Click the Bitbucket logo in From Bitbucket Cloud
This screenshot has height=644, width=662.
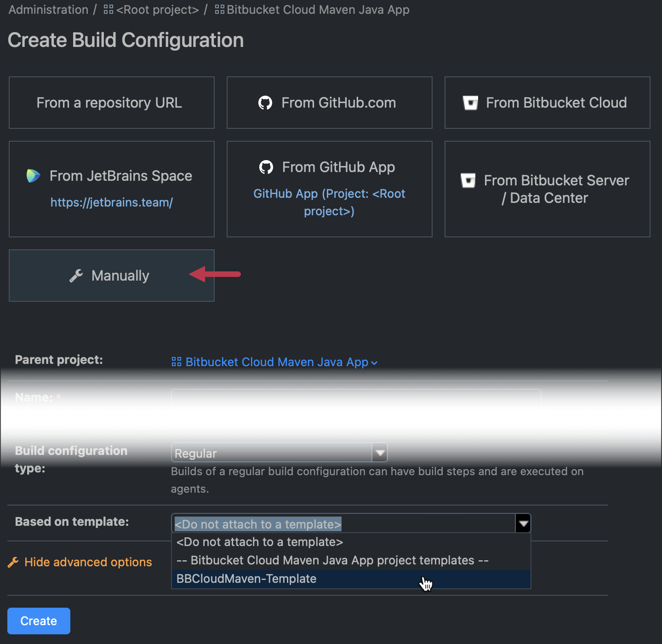tap(470, 103)
